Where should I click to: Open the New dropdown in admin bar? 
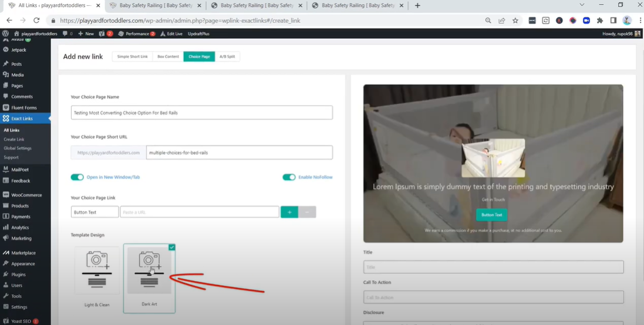[x=86, y=33]
